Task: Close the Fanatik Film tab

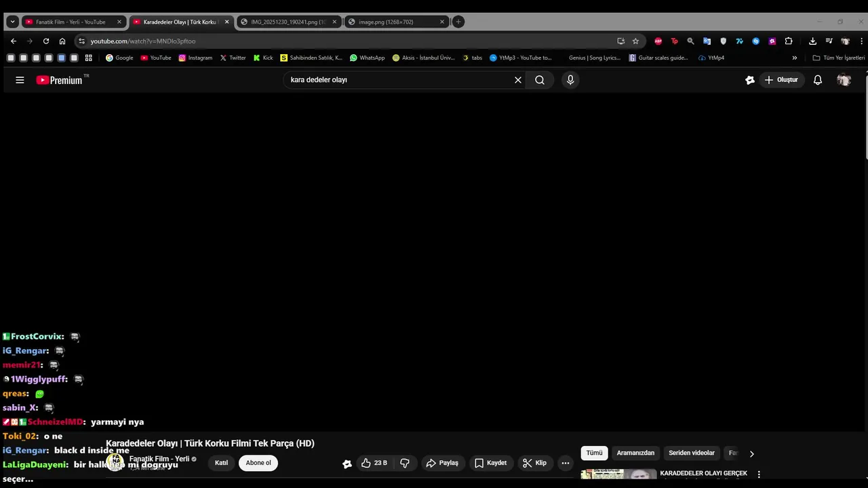Action: (x=119, y=22)
